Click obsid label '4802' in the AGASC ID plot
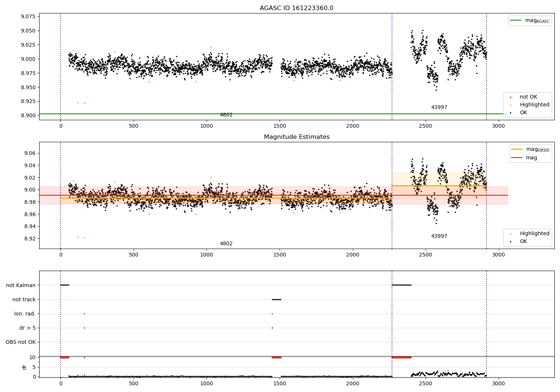The image size is (560, 392). [226, 115]
